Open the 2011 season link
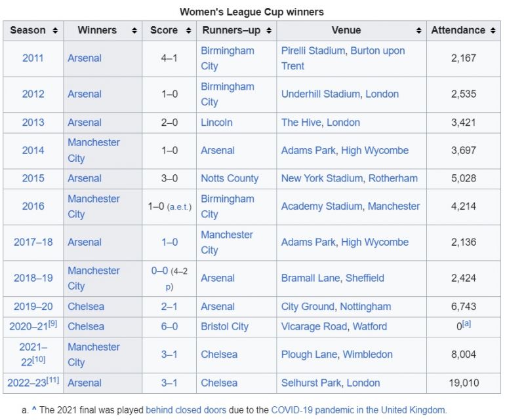 pos(33,58)
